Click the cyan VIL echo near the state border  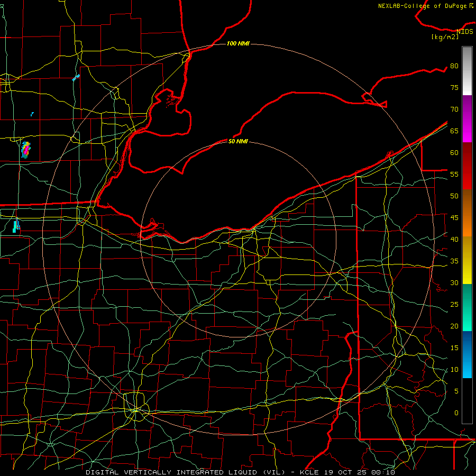(16, 225)
